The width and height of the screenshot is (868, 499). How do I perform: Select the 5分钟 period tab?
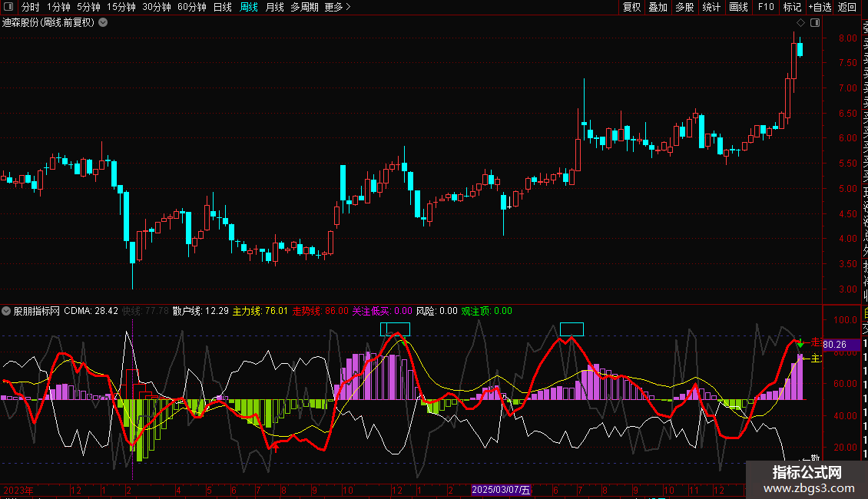tap(88, 7)
